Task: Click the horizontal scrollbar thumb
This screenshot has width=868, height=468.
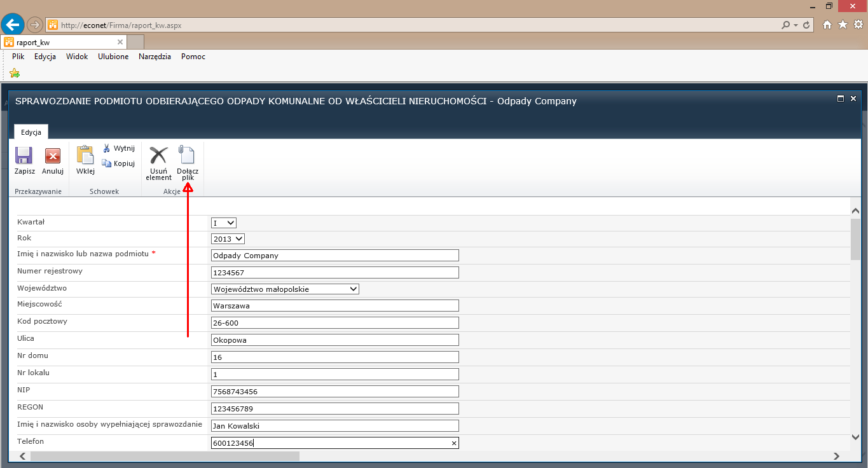Action: (164, 456)
